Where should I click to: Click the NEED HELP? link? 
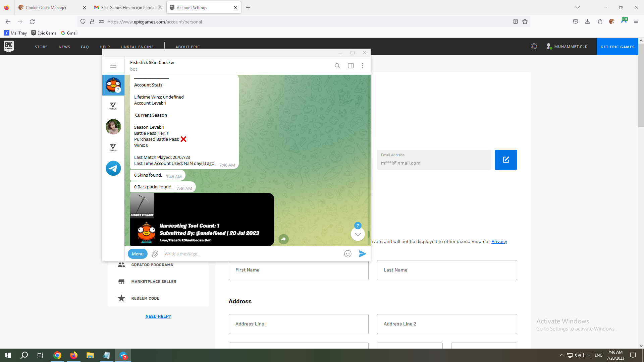(x=158, y=316)
